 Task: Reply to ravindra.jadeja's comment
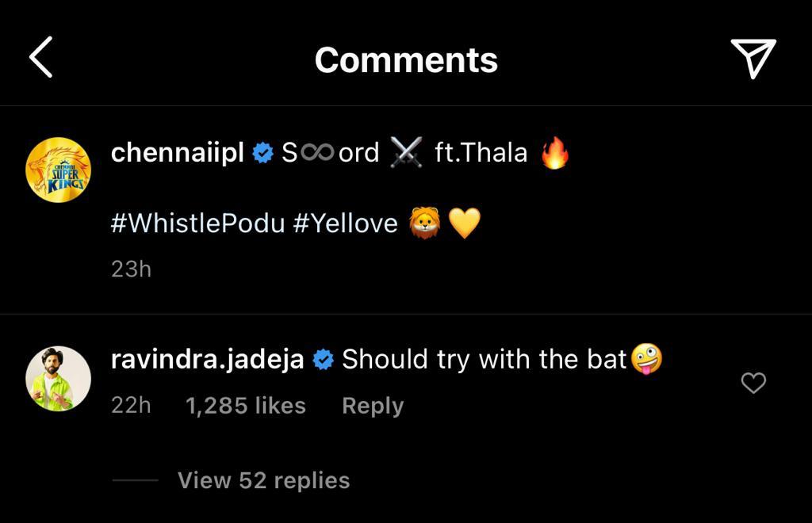tap(372, 406)
